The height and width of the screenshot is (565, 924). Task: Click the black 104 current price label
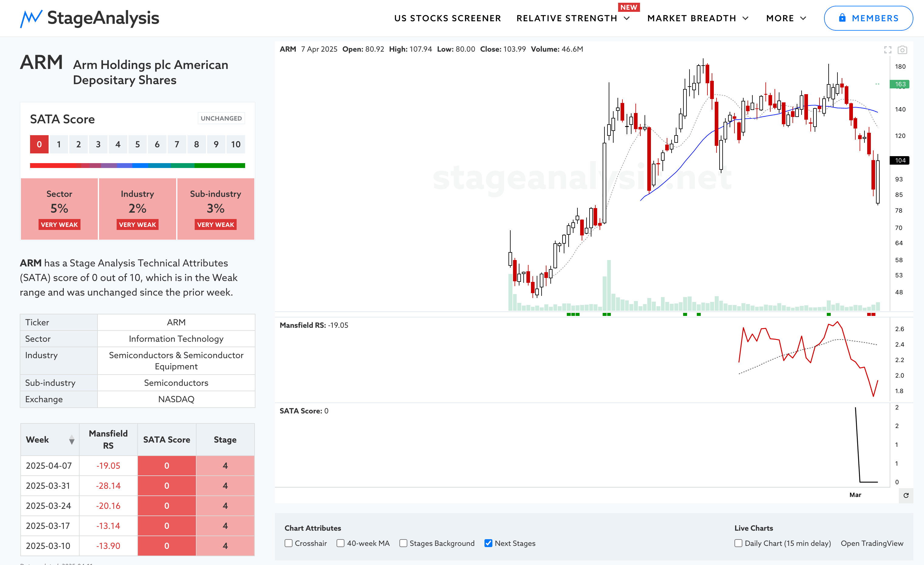click(900, 160)
